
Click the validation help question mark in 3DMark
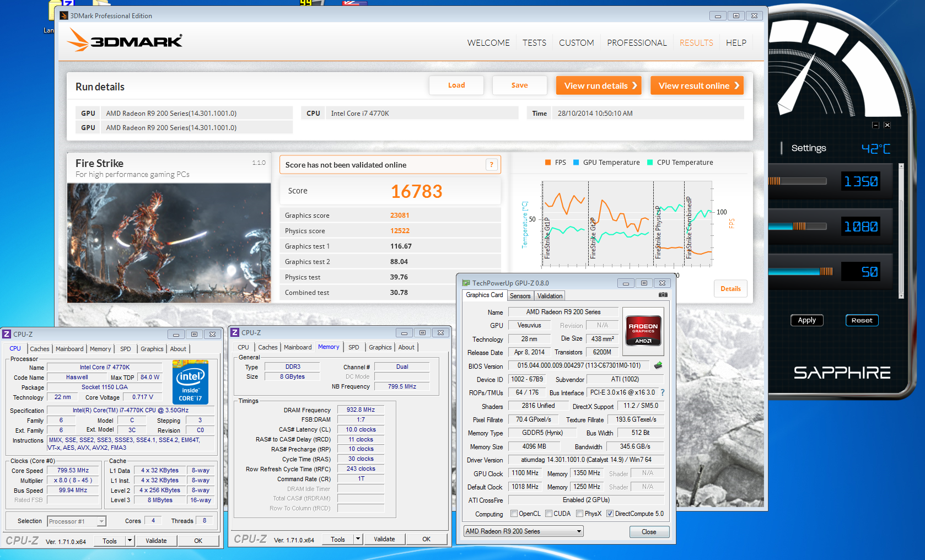pyautogui.click(x=491, y=164)
